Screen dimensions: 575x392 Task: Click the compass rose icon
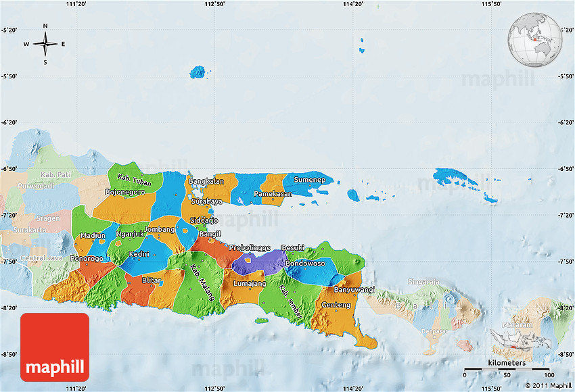pyautogui.click(x=45, y=45)
